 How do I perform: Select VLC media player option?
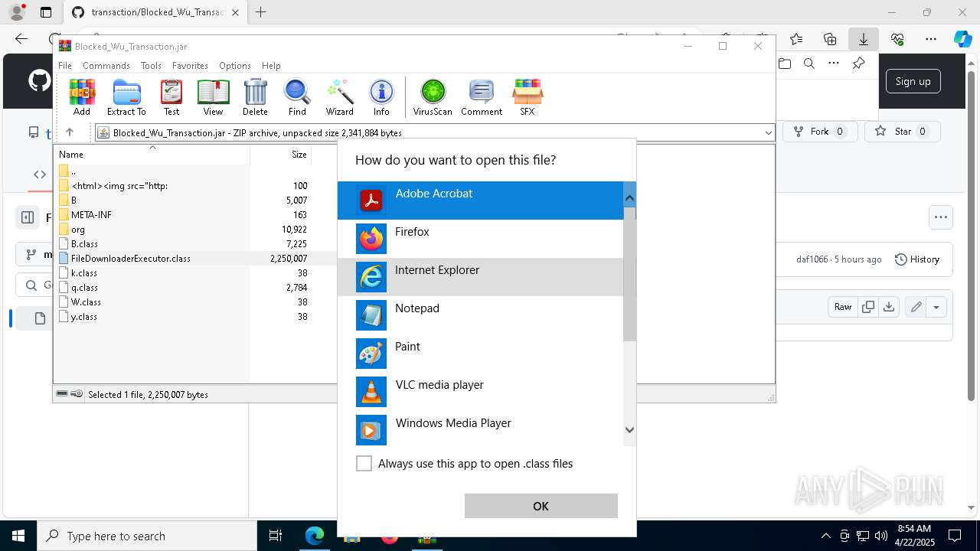(x=481, y=392)
